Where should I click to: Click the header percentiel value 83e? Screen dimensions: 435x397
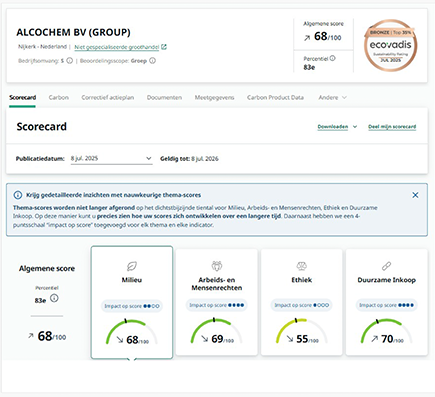(x=309, y=67)
